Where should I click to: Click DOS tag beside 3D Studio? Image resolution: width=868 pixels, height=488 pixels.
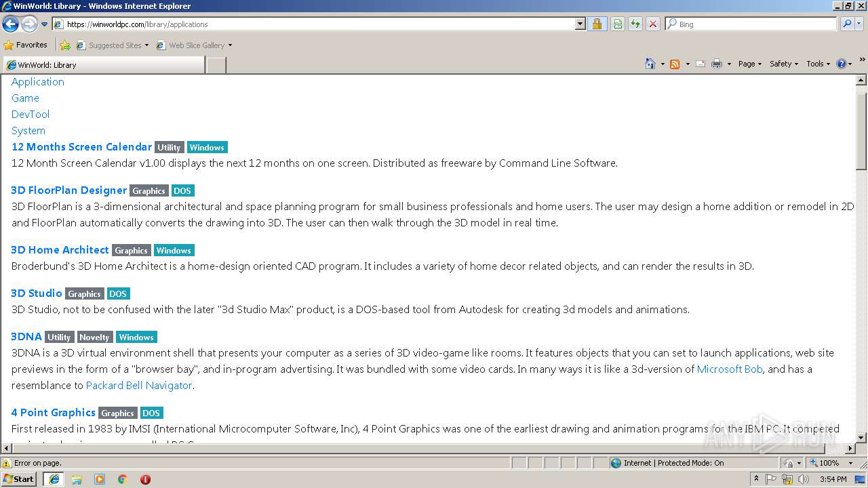pyautogui.click(x=118, y=293)
